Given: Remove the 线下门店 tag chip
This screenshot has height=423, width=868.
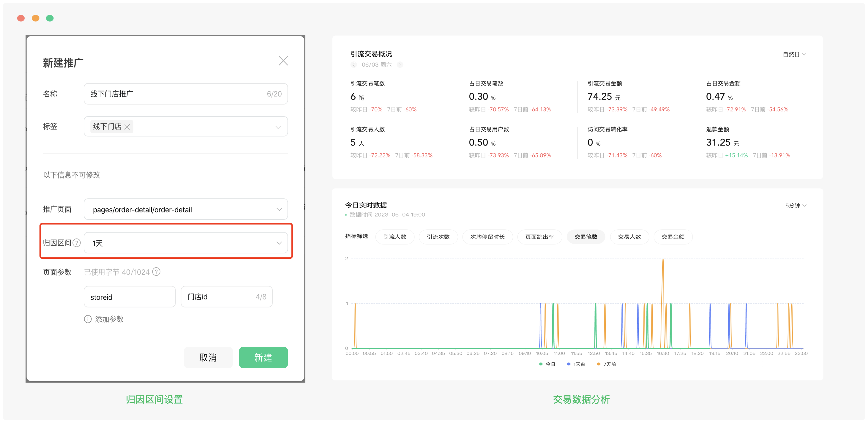Looking at the screenshot, I should click(127, 127).
